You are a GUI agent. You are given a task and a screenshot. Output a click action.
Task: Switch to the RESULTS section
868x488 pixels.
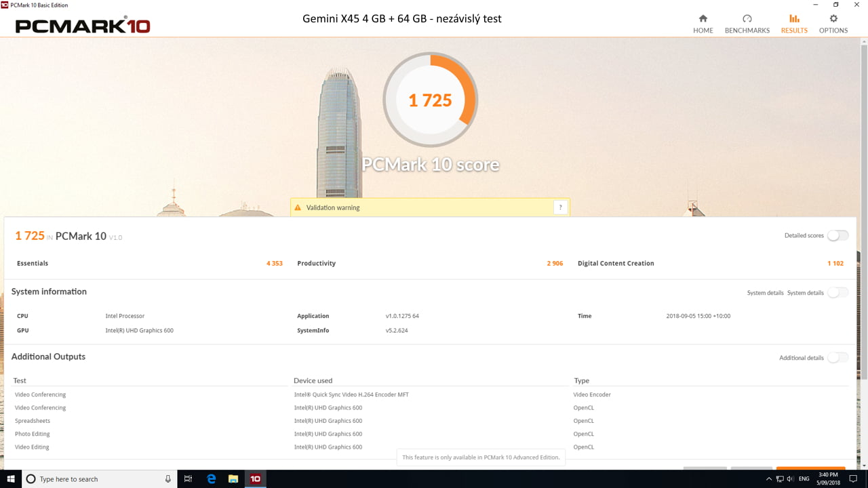(x=794, y=24)
